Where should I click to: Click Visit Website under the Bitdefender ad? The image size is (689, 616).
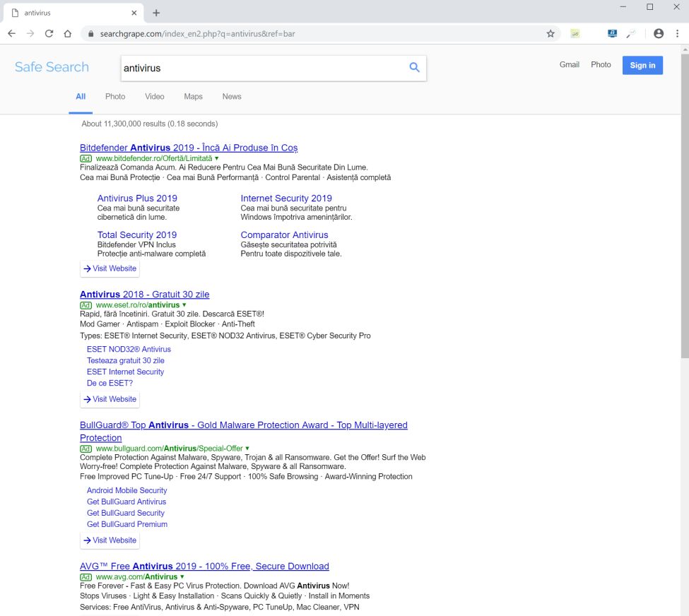(x=110, y=268)
